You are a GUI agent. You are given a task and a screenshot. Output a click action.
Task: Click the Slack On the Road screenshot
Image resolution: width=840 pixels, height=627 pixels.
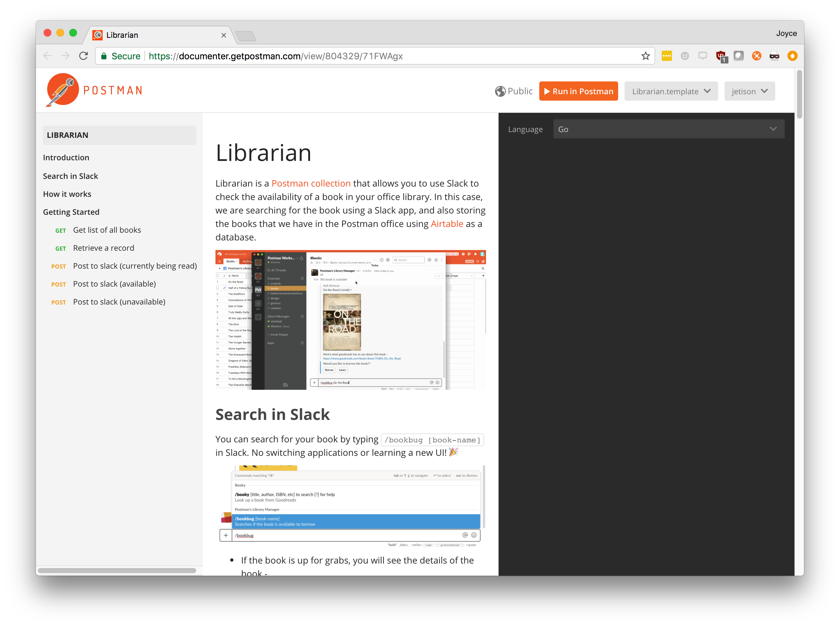point(350,320)
